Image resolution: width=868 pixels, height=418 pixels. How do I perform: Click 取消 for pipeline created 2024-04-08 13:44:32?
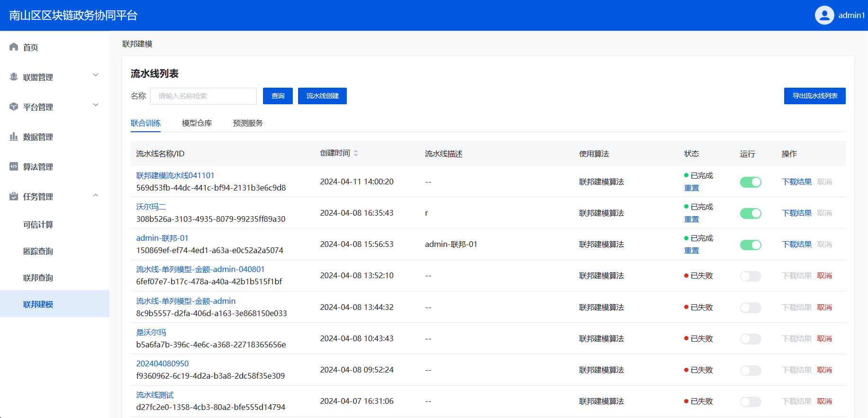[x=824, y=307]
